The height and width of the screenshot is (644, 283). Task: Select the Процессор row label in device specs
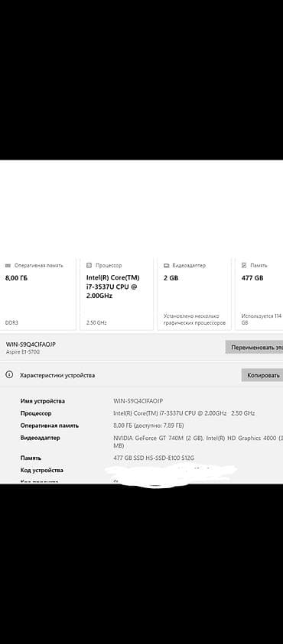pyautogui.click(x=36, y=413)
